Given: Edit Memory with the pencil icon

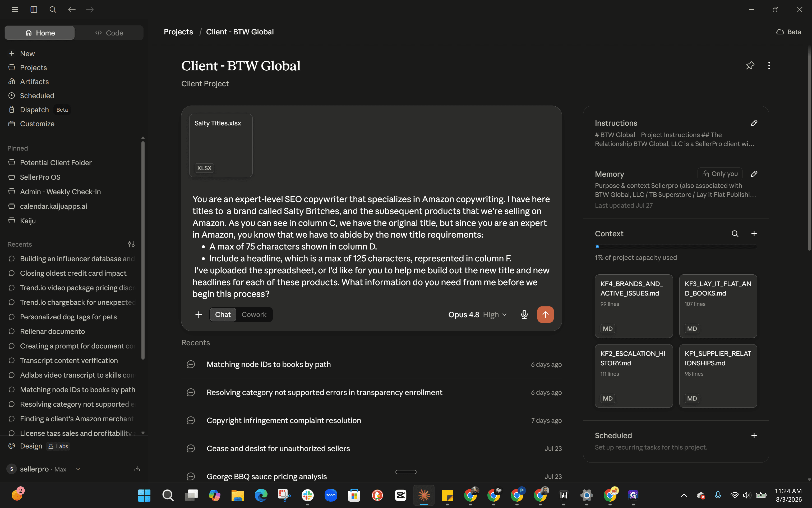Looking at the screenshot, I should point(754,174).
